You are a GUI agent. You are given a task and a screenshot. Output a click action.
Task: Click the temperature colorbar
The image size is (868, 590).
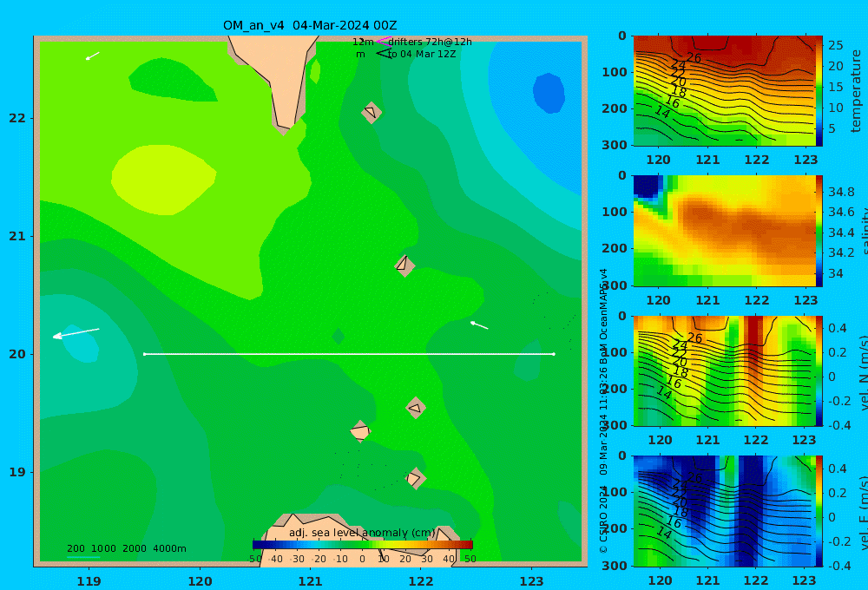(819, 91)
